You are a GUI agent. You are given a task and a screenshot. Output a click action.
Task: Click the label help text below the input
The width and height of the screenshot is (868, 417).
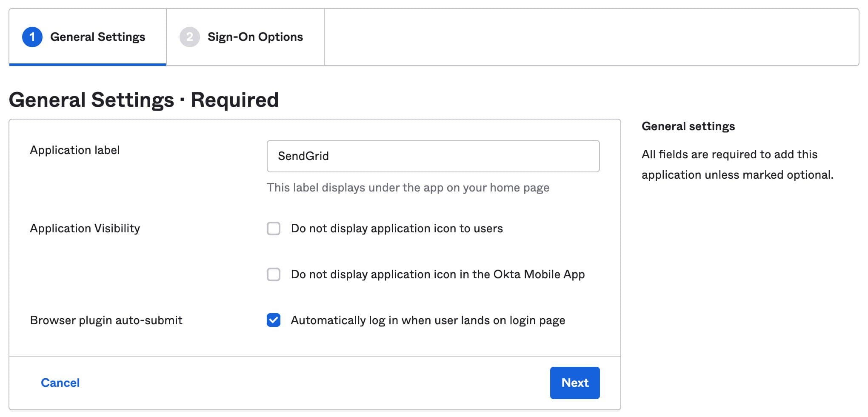point(408,187)
